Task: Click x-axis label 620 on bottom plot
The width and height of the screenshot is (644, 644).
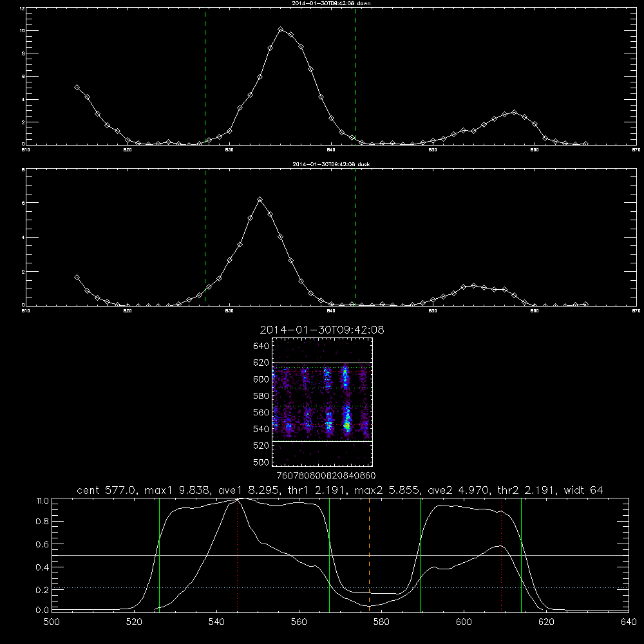Action: pyautogui.click(x=546, y=622)
